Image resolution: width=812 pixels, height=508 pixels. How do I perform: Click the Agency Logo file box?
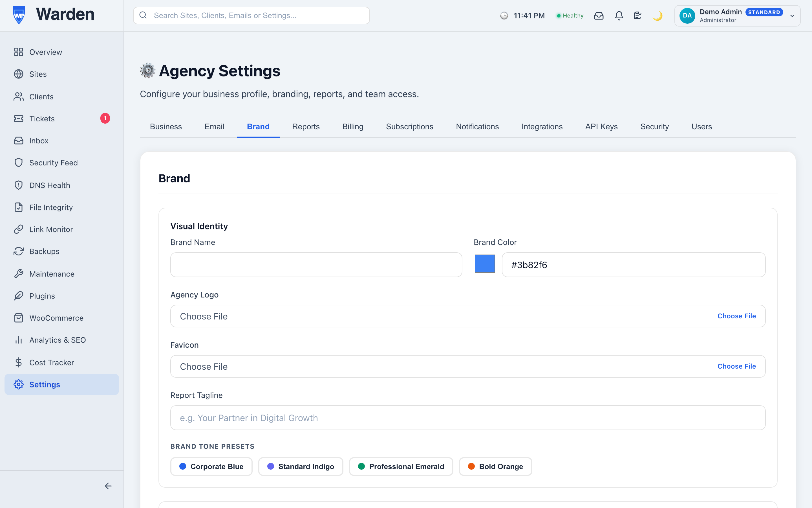[468, 316]
